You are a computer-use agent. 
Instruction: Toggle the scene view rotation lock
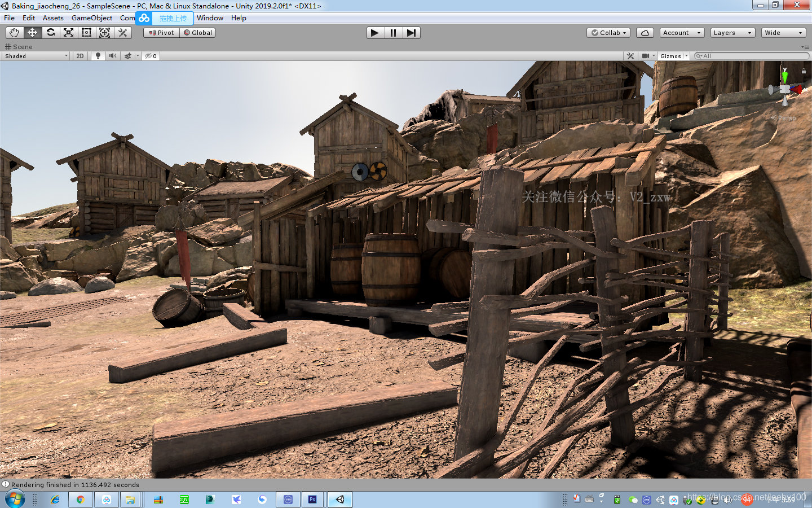click(x=804, y=71)
